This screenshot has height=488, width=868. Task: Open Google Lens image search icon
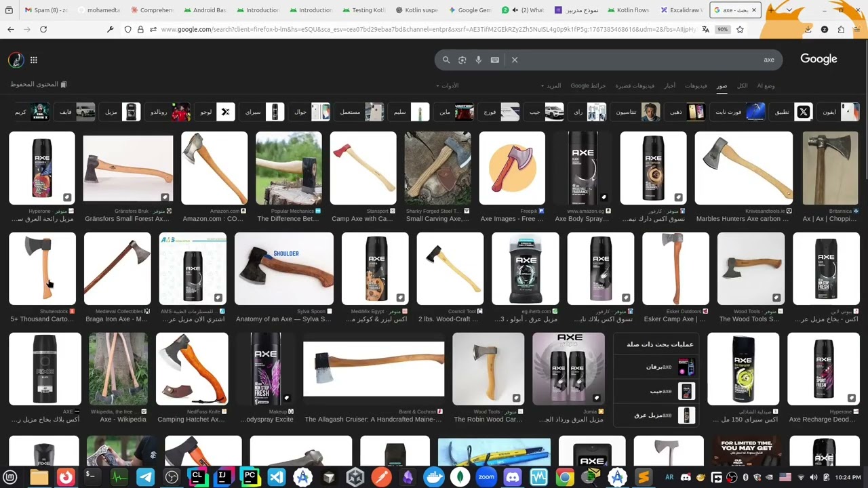pos(462,60)
